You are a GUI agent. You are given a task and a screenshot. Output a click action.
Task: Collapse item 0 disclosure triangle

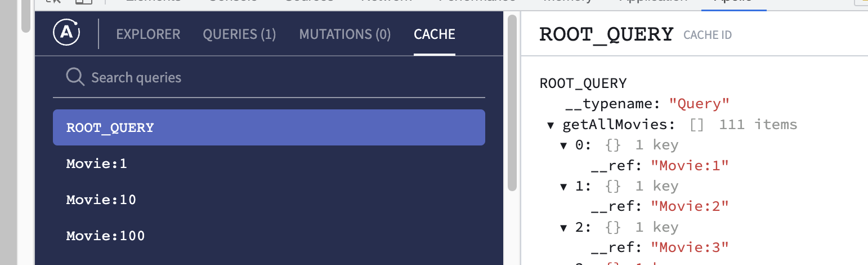[x=563, y=145]
